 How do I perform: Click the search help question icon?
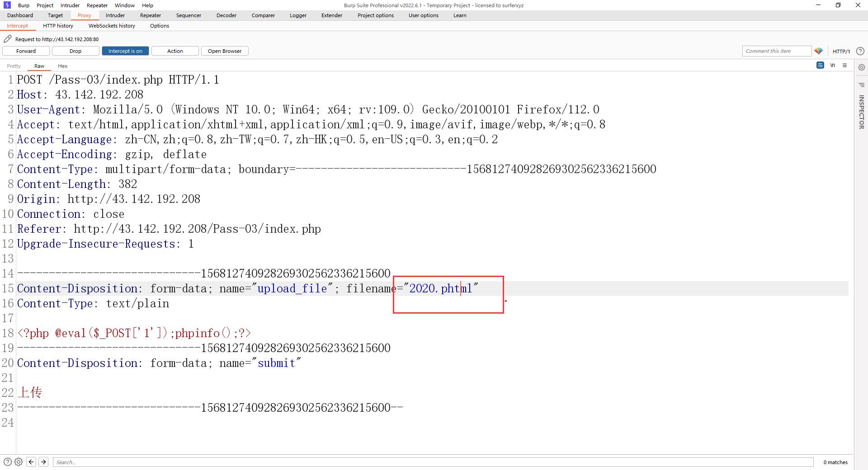point(7,462)
